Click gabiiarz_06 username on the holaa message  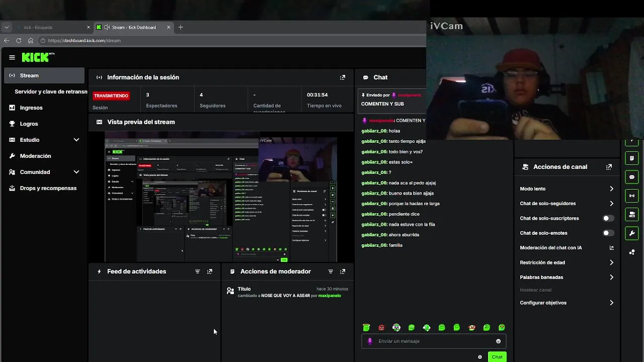(x=374, y=131)
